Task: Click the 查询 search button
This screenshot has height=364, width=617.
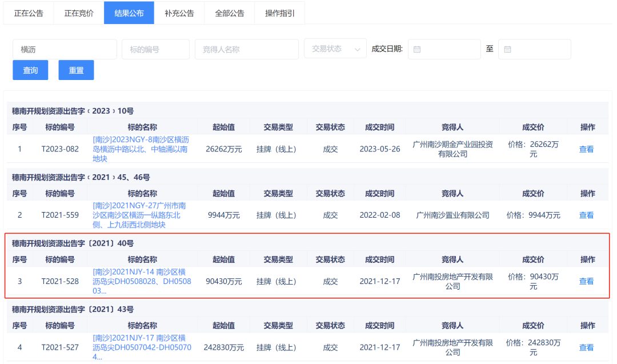Action: tap(30, 70)
